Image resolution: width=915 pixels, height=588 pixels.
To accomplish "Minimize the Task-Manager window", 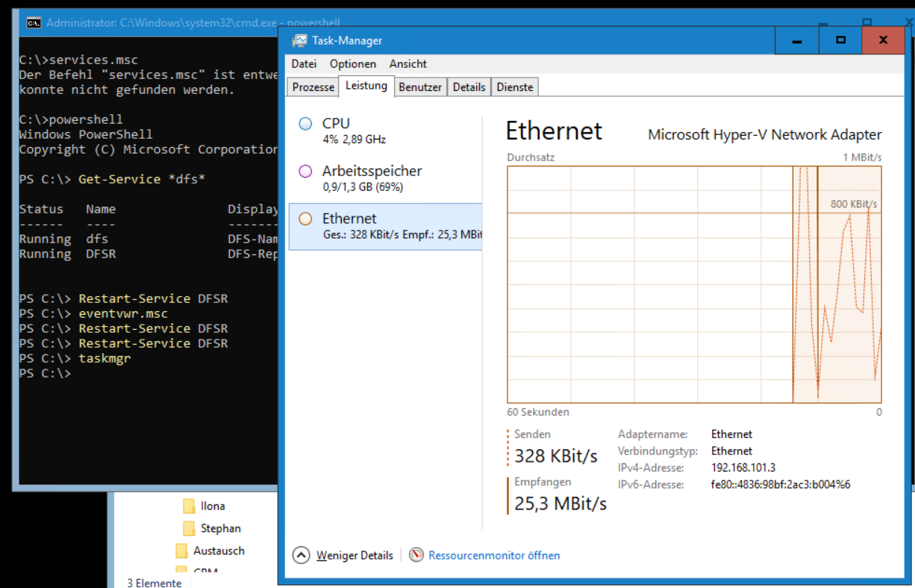I will click(796, 40).
